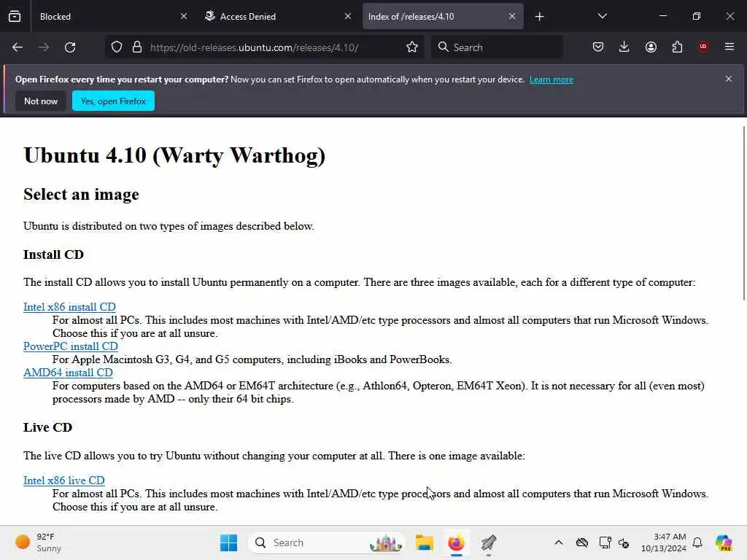Open Intel x86 live CD link

click(x=64, y=480)
